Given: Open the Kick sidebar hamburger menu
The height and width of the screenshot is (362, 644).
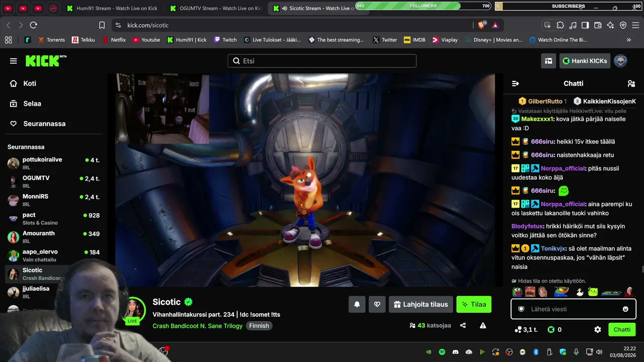Looking at the screenshot, I should [13, 61].
